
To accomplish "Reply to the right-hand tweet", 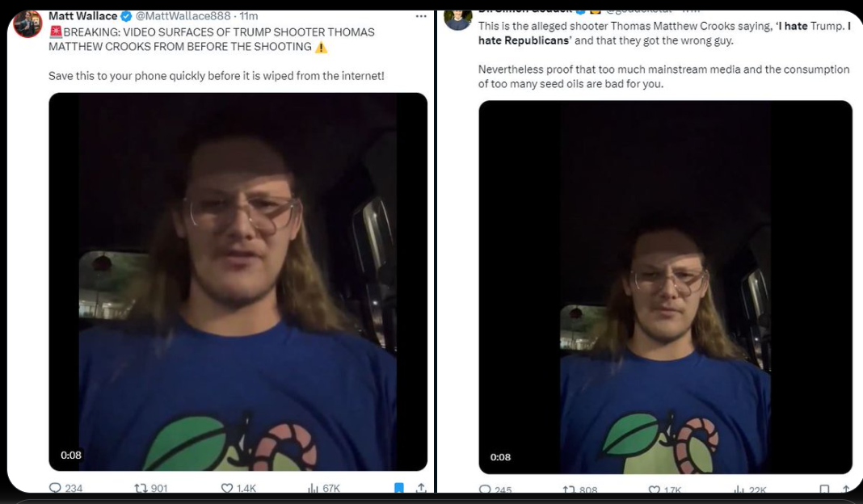I will [x=485, y=489].
